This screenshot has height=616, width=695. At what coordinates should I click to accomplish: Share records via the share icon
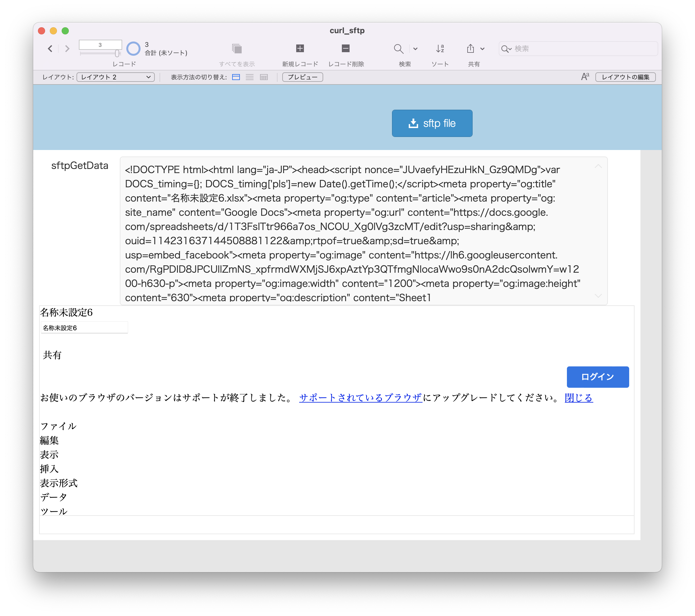pos(471,49)
